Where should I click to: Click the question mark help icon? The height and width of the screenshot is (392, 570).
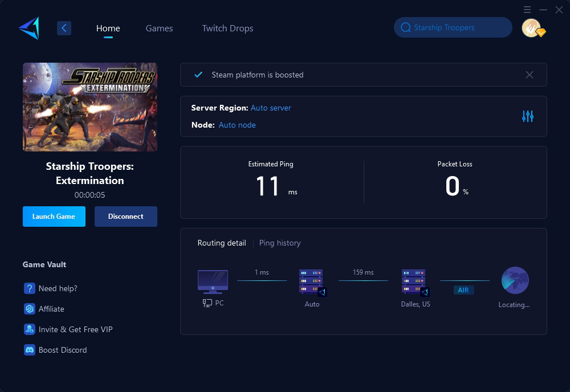click(30, 288)
